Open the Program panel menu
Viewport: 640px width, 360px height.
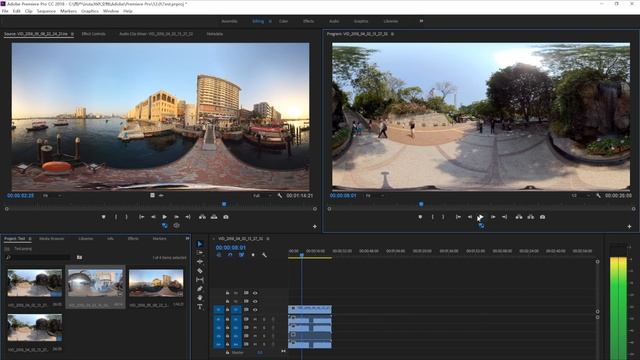click(392, 34)
